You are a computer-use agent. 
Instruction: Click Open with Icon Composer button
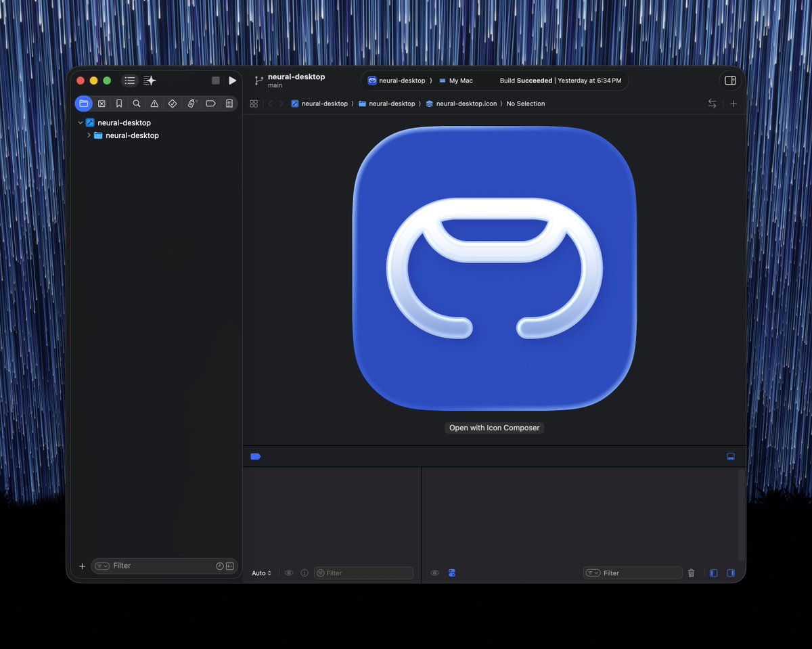coord(495,428)
